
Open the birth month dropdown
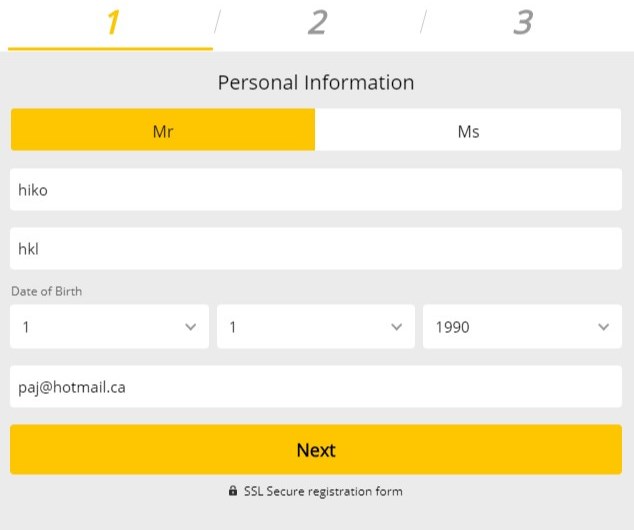[316, 327]
